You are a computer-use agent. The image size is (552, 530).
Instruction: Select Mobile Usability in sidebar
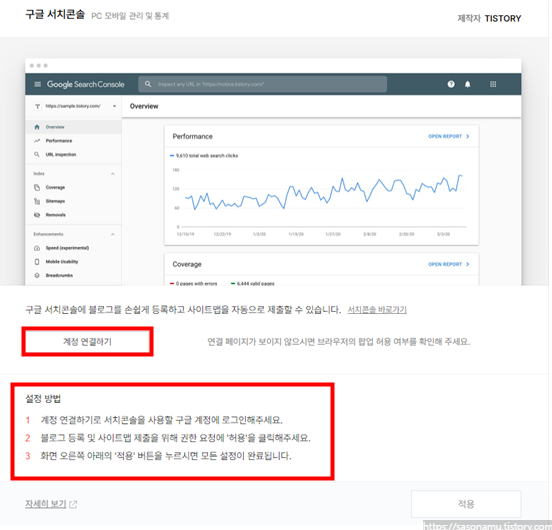point(74,261)
